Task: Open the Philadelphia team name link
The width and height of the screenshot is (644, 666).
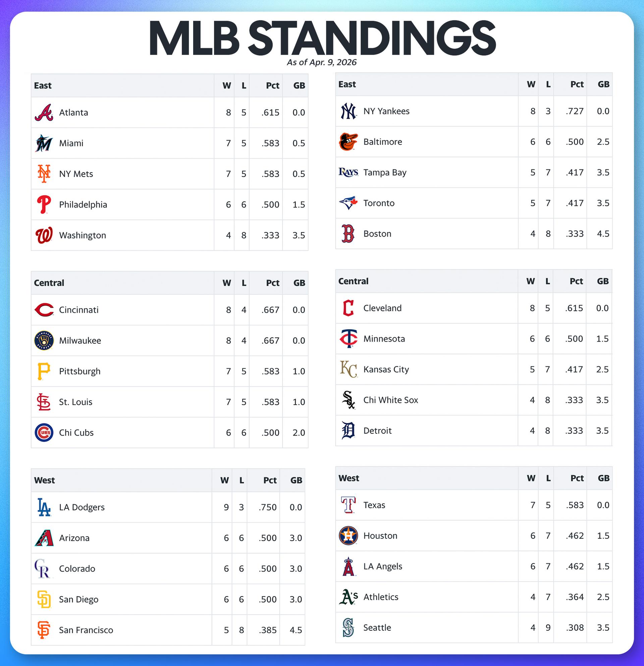Action: pos(83,204)
